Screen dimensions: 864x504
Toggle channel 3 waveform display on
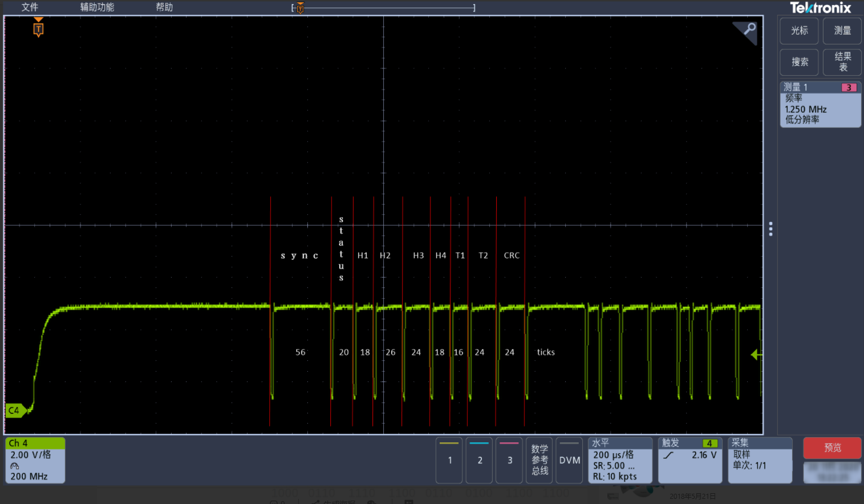click(508, 460)
